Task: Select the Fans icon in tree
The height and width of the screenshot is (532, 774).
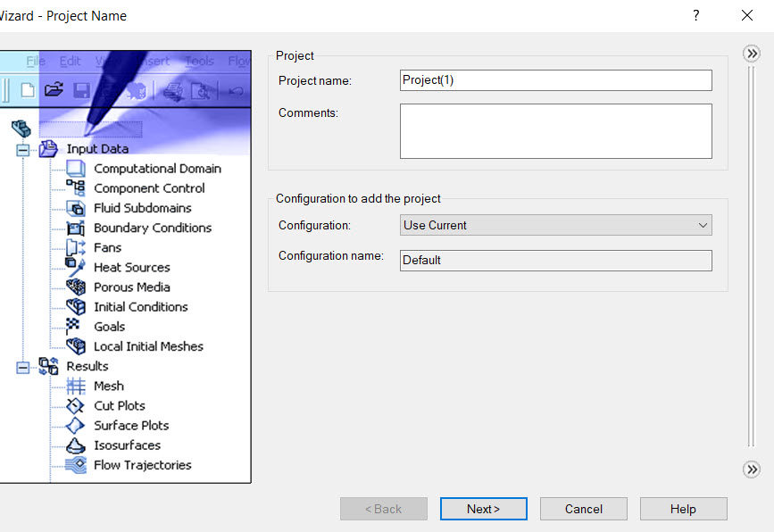Action: coord(76,247)
